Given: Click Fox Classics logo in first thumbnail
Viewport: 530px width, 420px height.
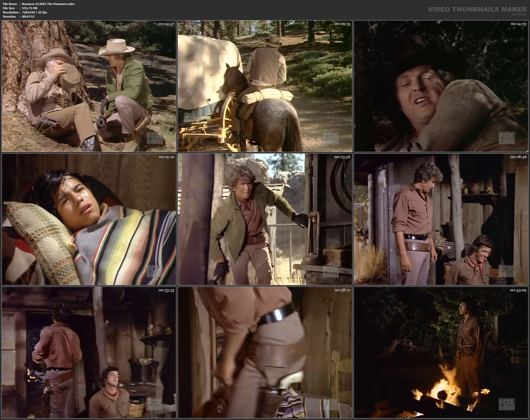Looking at the screenshot, I should 155,138.
